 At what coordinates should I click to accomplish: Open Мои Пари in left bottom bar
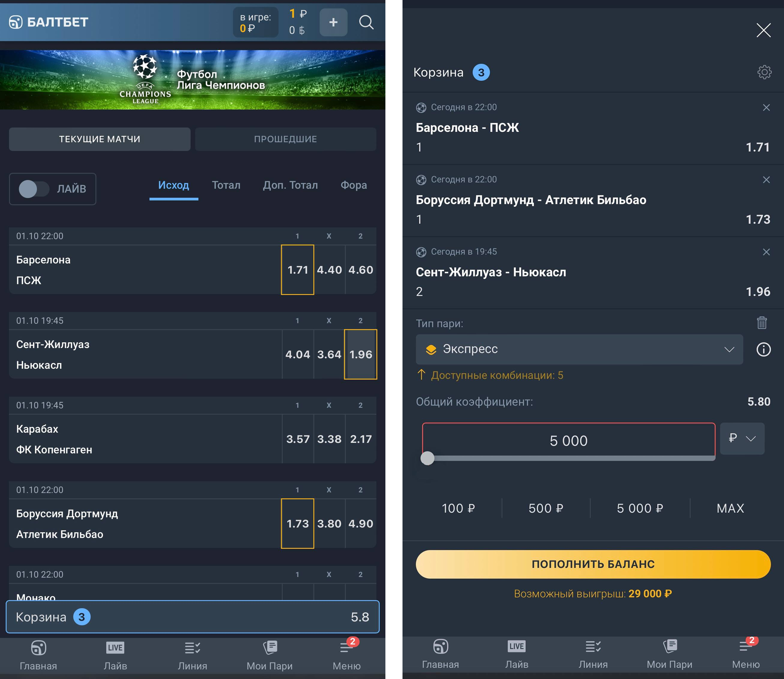tap(270, 656)
